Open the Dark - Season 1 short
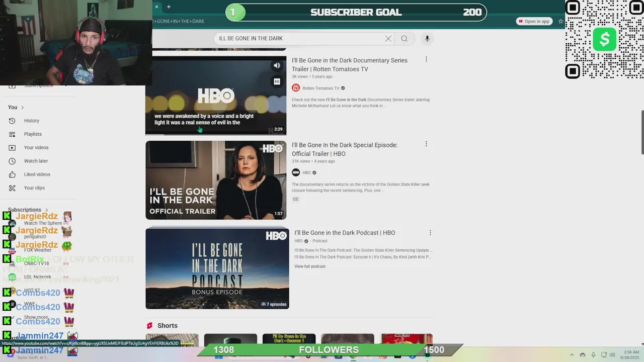The width and height of the screenshot is (644, 362). 289,339
